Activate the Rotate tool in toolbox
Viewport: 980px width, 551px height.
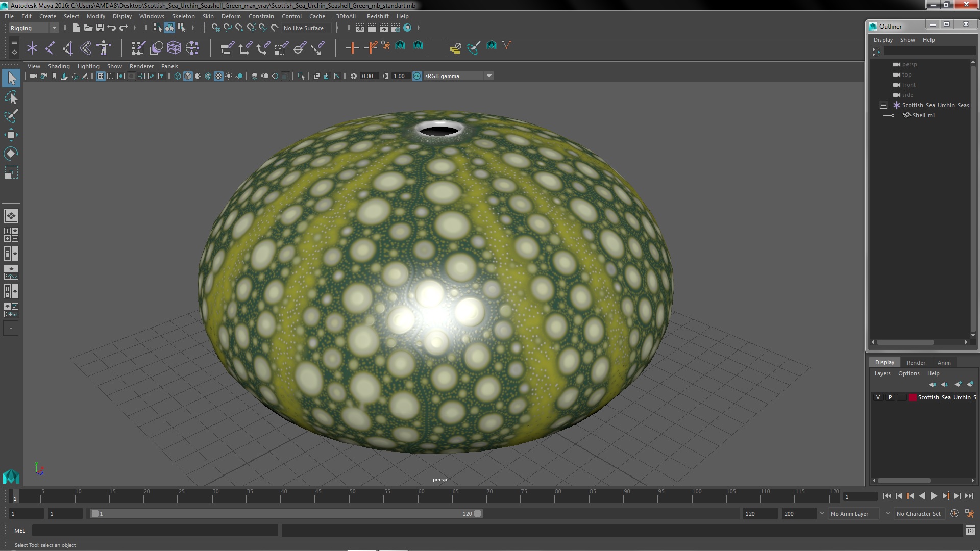tap(11, 154)
